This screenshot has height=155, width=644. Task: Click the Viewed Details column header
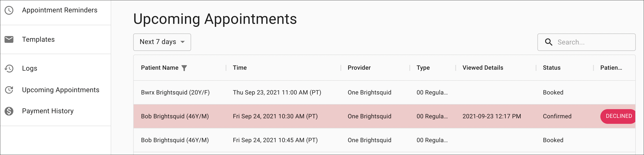(483, 68)
